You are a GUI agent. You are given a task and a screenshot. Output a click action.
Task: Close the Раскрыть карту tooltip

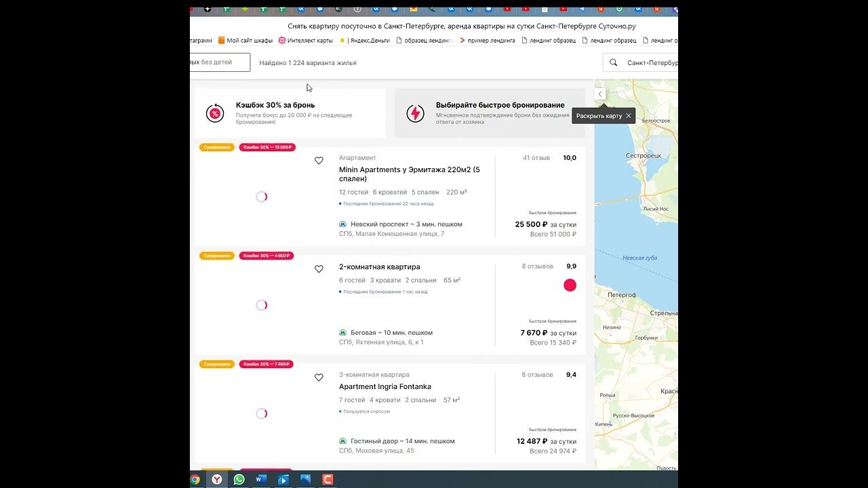tap(629, 116)
